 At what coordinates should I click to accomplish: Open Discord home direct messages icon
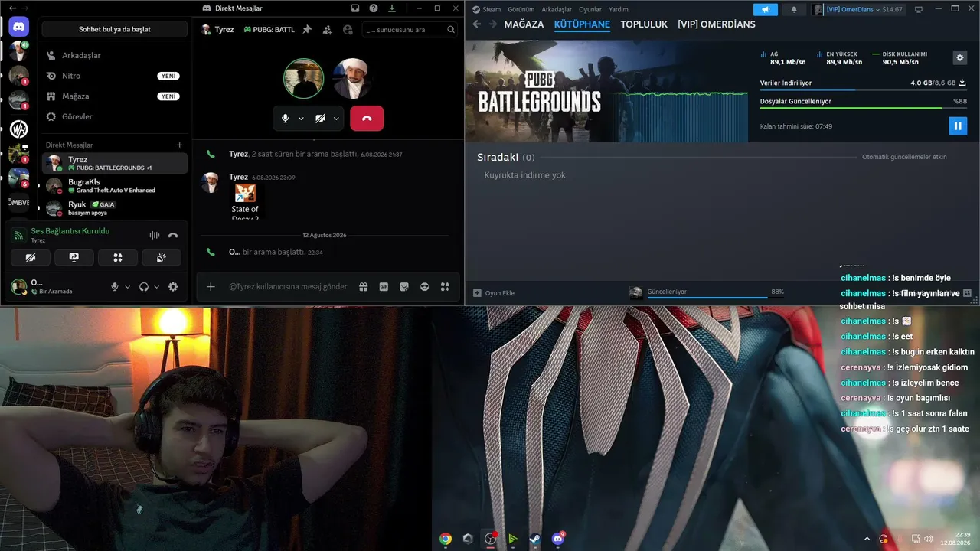[x=18, y=27]
